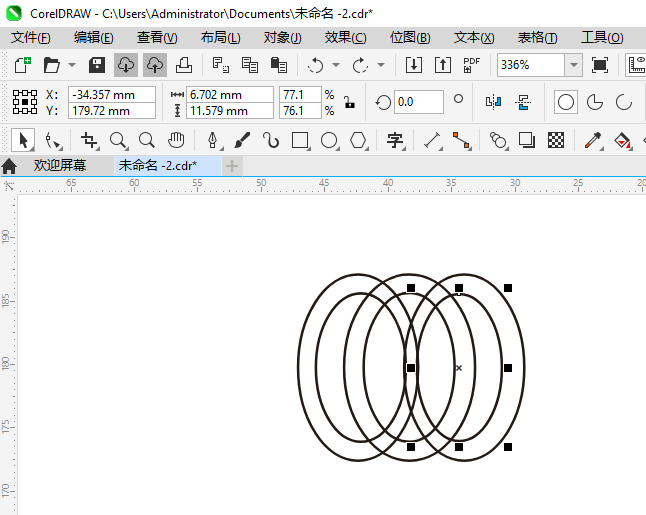
Task: Set shape to Pie
Action: coord(595,102)
